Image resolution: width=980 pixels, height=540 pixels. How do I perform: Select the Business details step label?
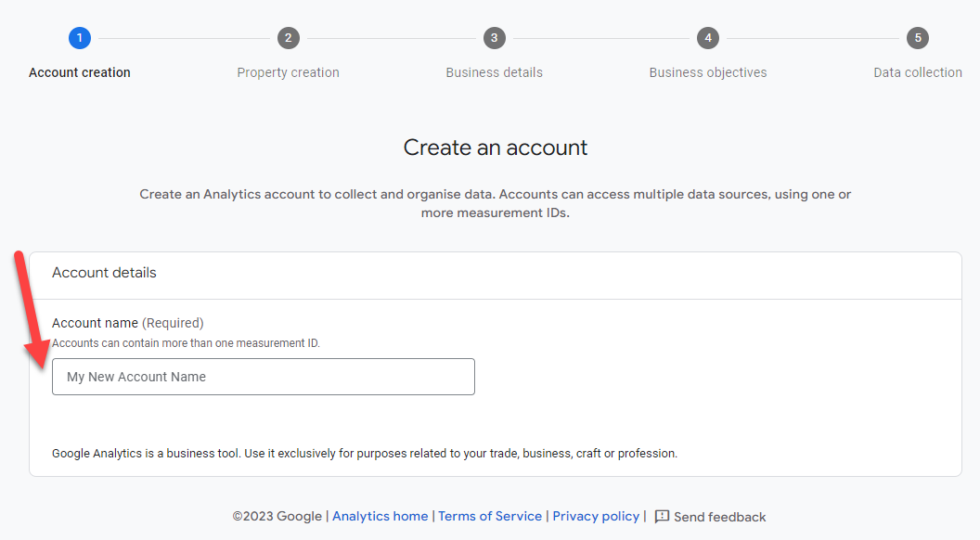pos(495,72)
